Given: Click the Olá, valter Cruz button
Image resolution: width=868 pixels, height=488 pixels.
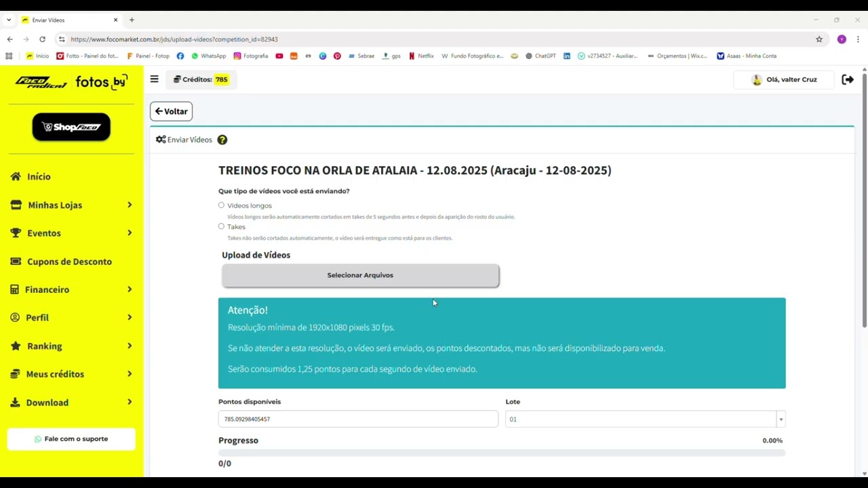Looking at the screenshot, I should point(784,79).
